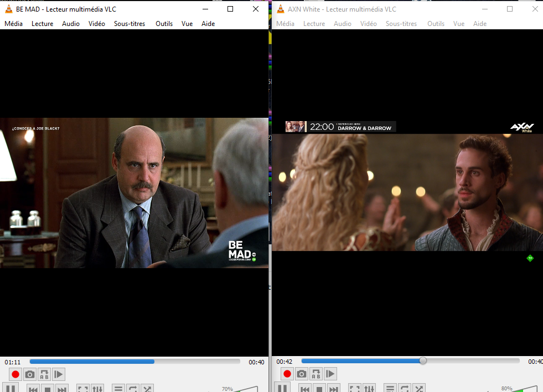543x392 pixels.
Task: Open the Outils menu in BE MAD window
Action: pyautogui.click(x=164, y=24)
